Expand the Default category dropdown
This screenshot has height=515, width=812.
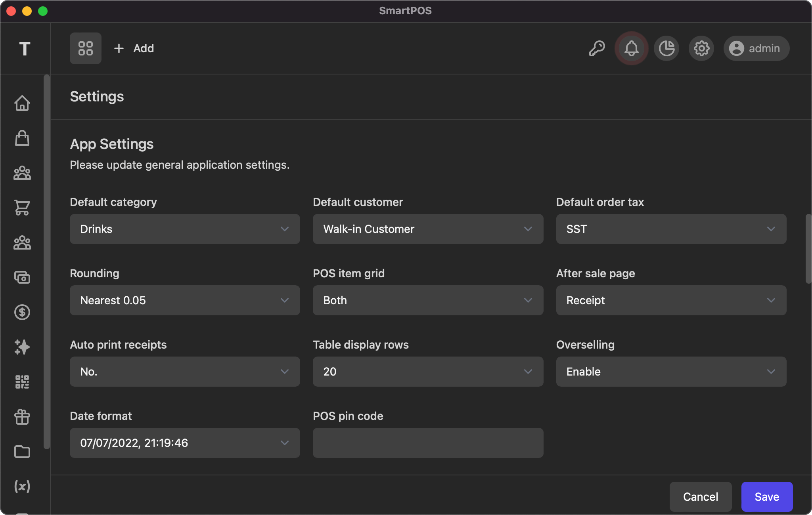[x=185, y=229]
